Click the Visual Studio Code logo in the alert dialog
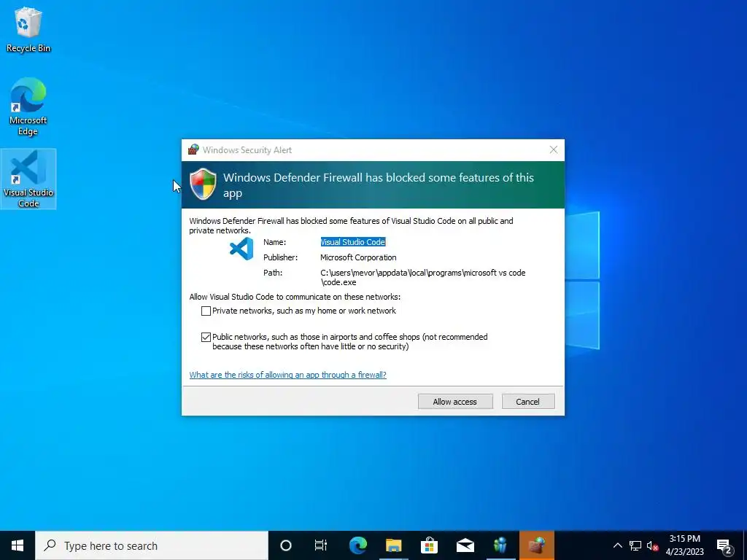This screenshot has height=560, width=747. (241, 249)
